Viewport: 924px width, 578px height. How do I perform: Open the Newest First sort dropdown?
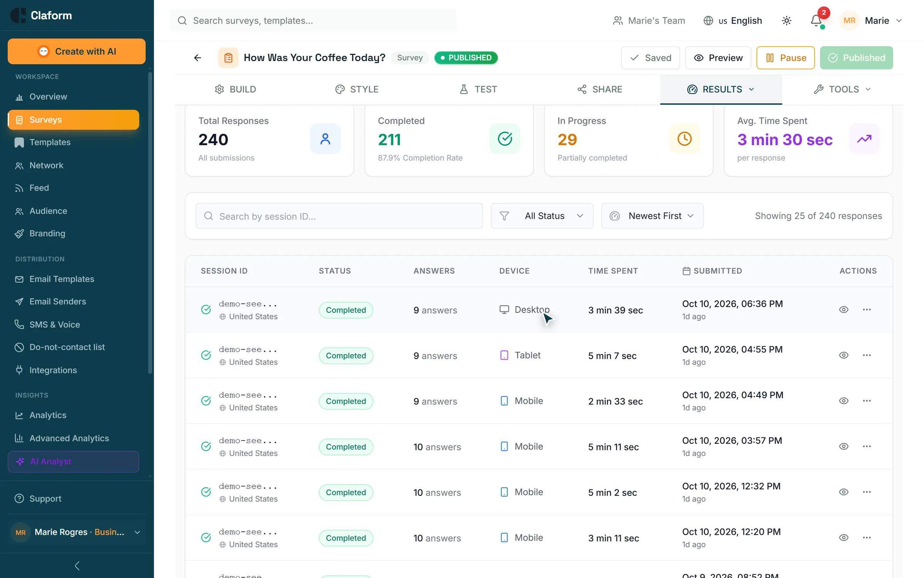(652, 216)
